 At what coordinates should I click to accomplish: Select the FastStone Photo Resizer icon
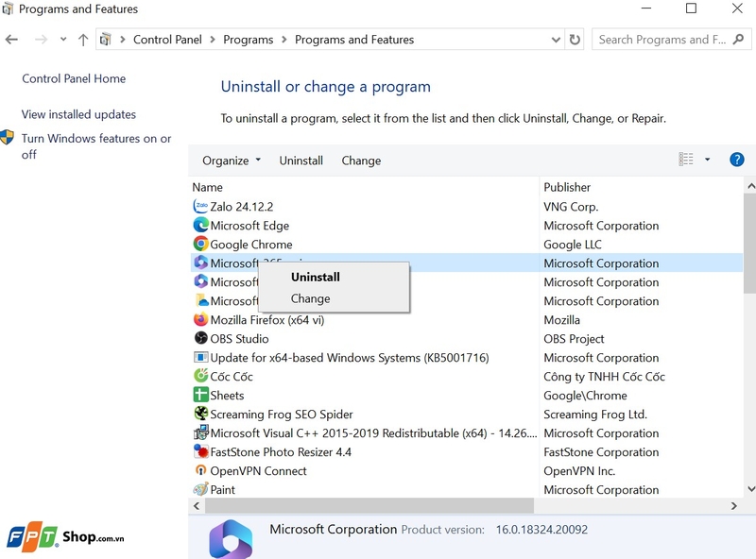(200, 451)
